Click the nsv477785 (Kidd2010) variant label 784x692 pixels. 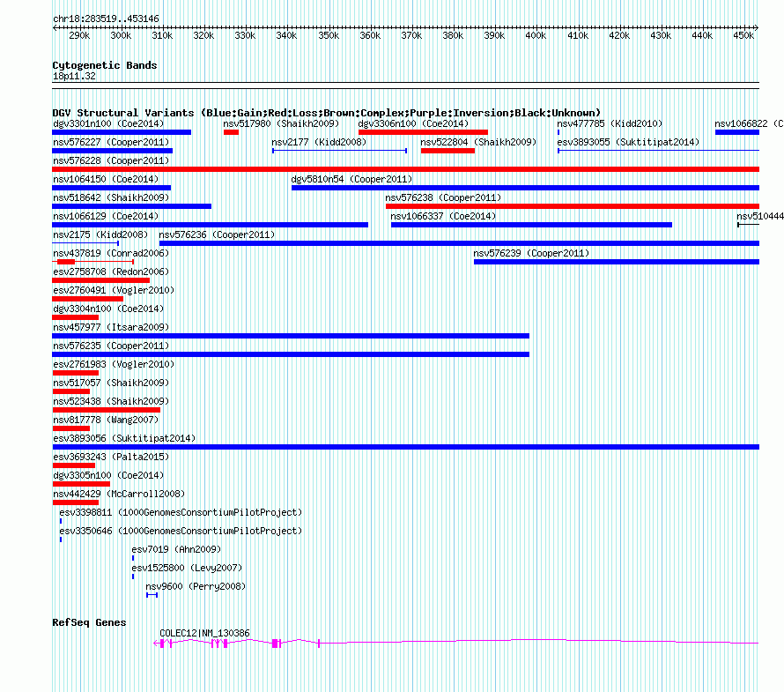[610, 123]
